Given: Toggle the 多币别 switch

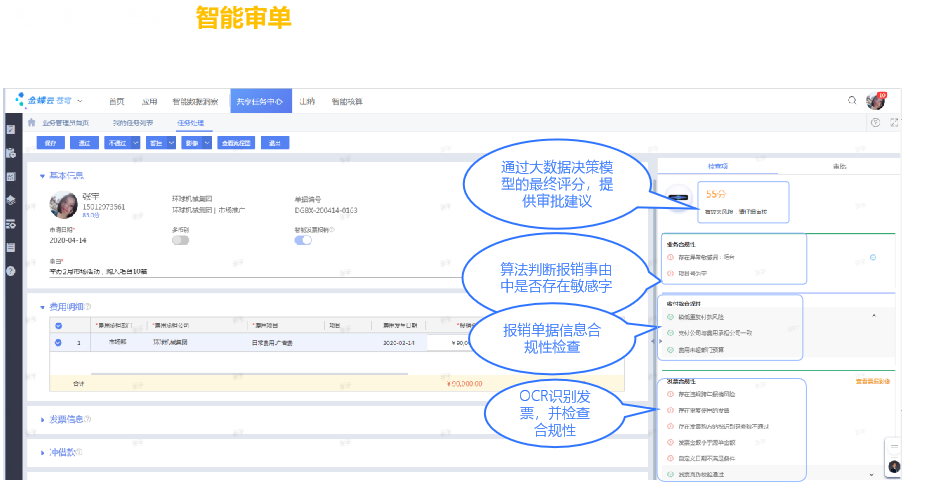Looking at the screenshot, I should pyautogui.click(x=180, y=240).
